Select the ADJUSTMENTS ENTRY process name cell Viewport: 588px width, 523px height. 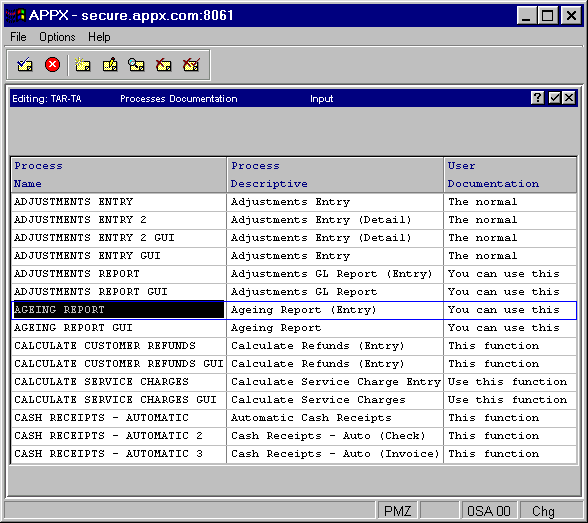pos(118,202)
